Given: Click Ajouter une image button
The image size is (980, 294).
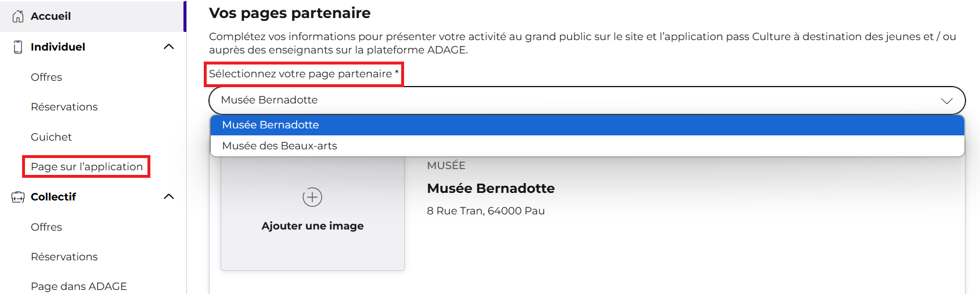Looking at the screenshot, I should coord(312,212).
